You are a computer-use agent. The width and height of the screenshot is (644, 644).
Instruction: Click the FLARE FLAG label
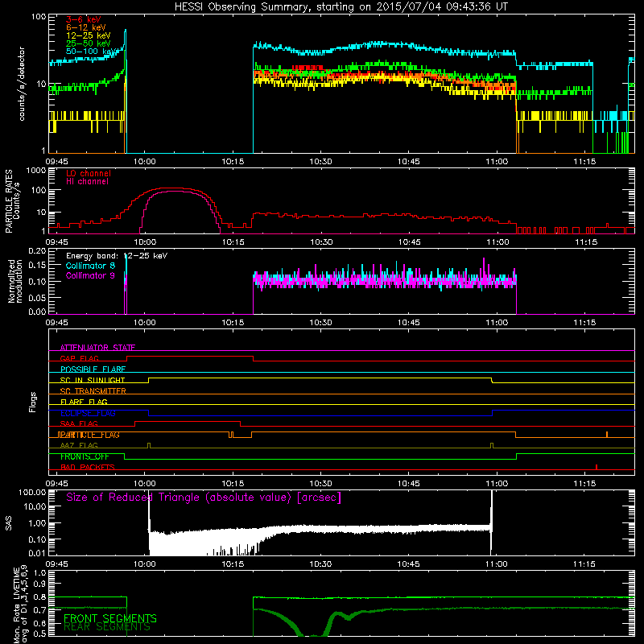pyautogui.click(x=84, y=402)
